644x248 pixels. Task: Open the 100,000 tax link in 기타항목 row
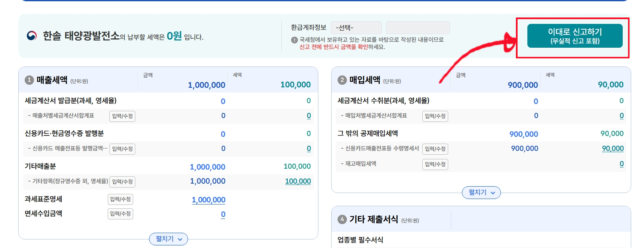pos(298,182)
